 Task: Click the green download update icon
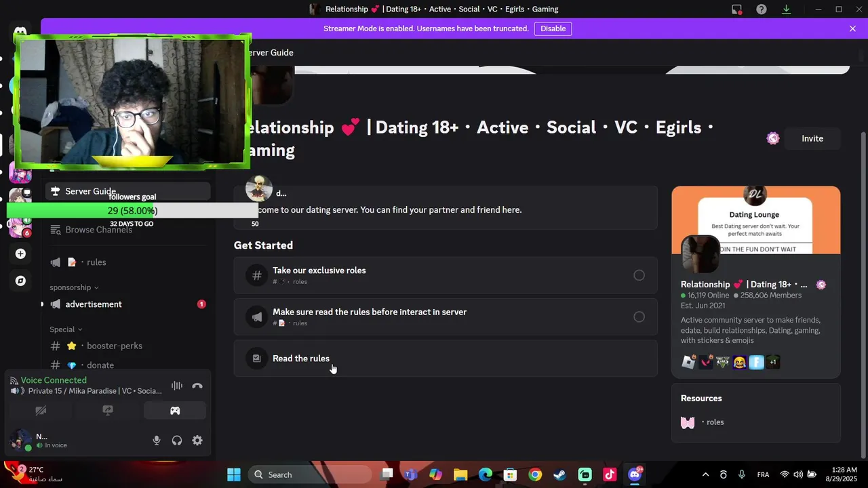(787, 9)
